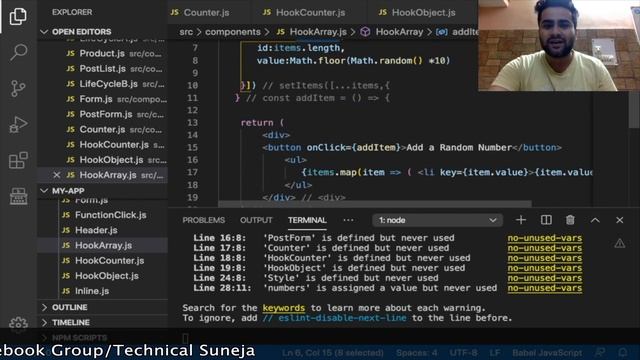Click the webcam video thumbnail
640x360 pixels.
[559, 45]
